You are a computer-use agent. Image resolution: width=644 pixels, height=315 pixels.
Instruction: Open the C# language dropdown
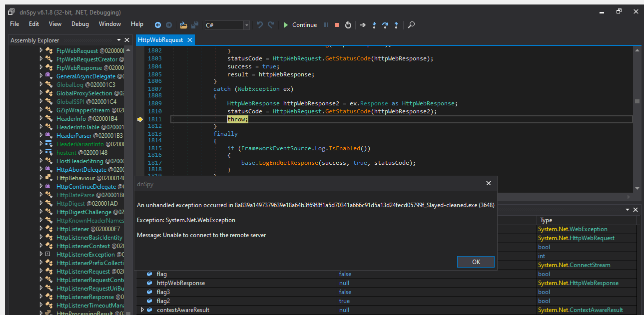coord(246,25)
